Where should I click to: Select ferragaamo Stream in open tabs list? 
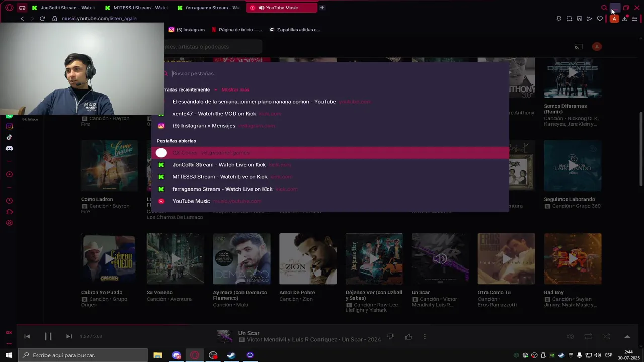point(330,189)
